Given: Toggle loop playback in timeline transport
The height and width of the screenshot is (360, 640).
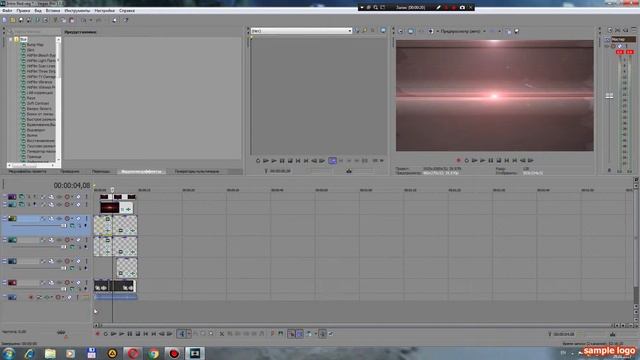Looking at the screenshot, I should coord(105,334).
